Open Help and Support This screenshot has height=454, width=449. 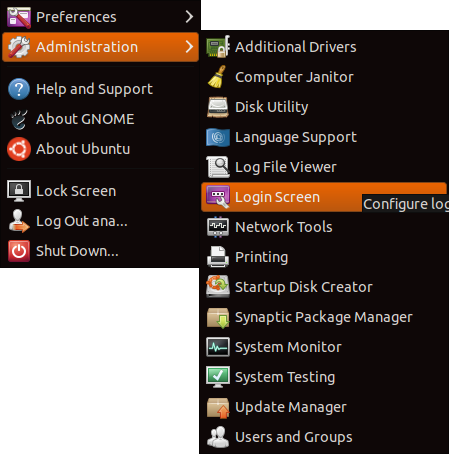click(100, 89)
